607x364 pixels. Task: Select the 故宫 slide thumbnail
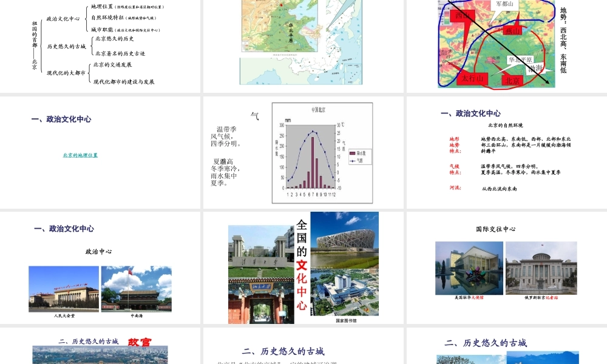100,345
